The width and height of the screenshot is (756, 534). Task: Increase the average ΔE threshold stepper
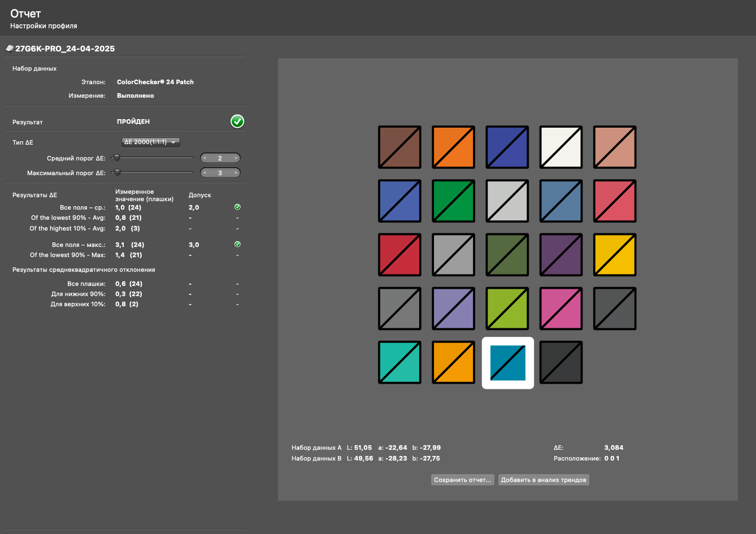[x=236, y=158]
